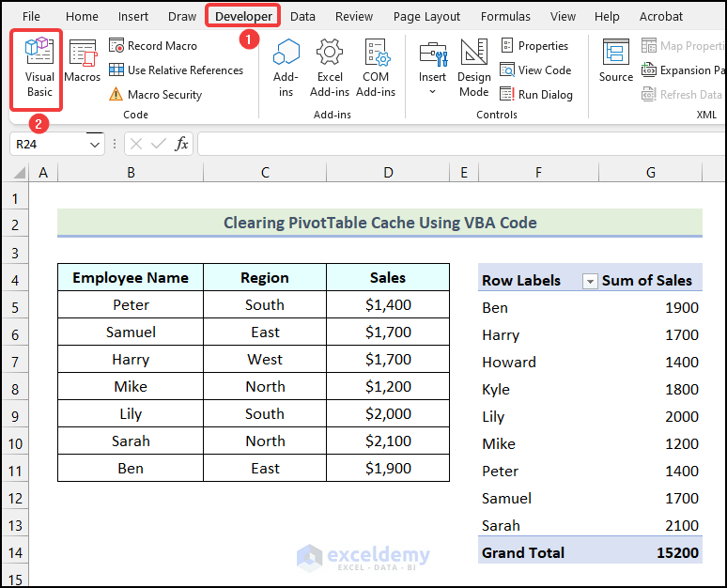This screenshot has width=727, height=588.
Task: Click into the formula bar
Action: click(x=461, y=145)
